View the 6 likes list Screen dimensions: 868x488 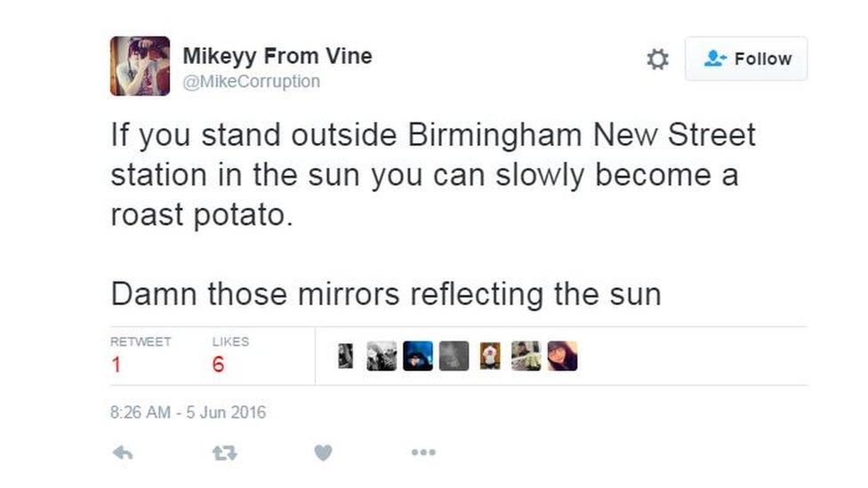click(219, 364)
